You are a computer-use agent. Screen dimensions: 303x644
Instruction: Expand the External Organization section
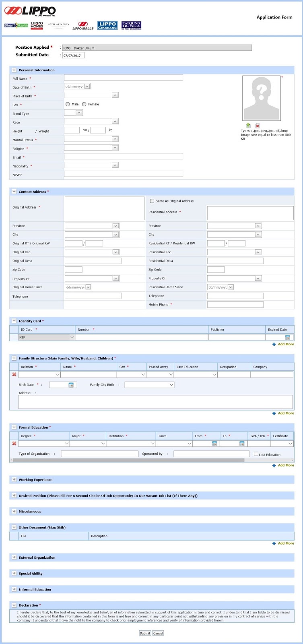coord(14,557)
